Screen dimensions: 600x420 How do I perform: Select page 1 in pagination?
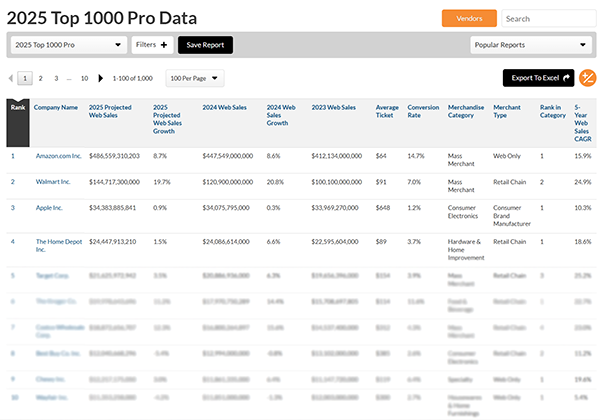coord(25,78)
